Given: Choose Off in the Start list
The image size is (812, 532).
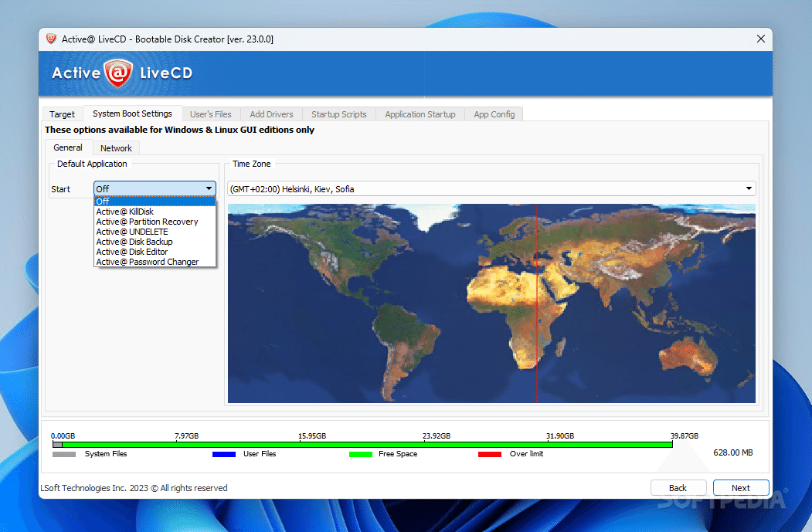Looking at the screenshot, I should click(x=155, y=202).
